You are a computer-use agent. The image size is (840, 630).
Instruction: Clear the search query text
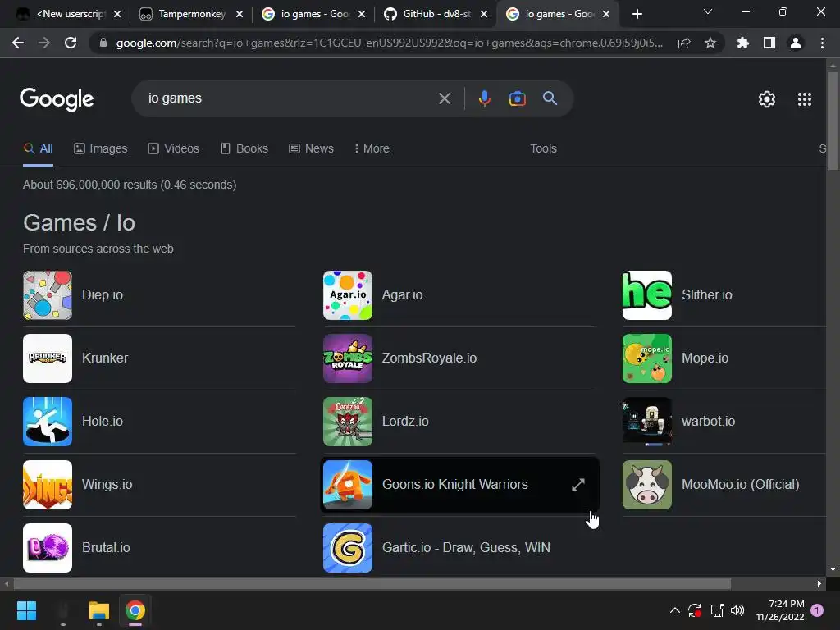444,98
